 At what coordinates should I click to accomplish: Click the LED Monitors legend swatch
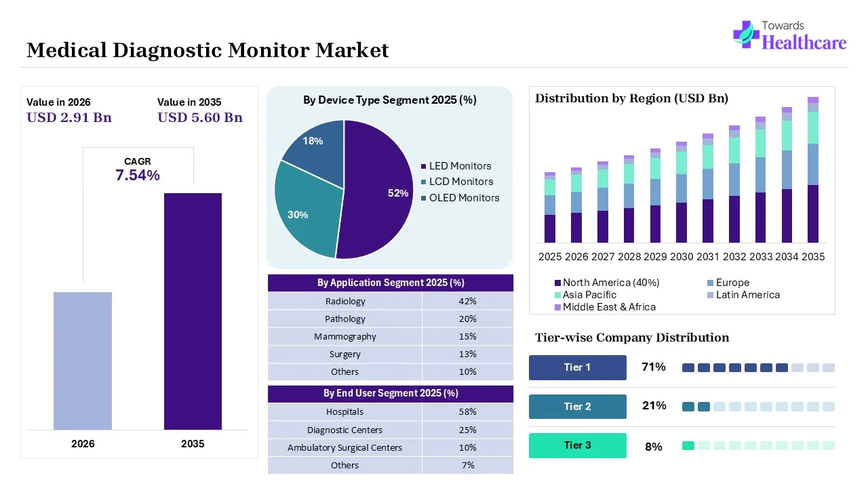point(424,166)
